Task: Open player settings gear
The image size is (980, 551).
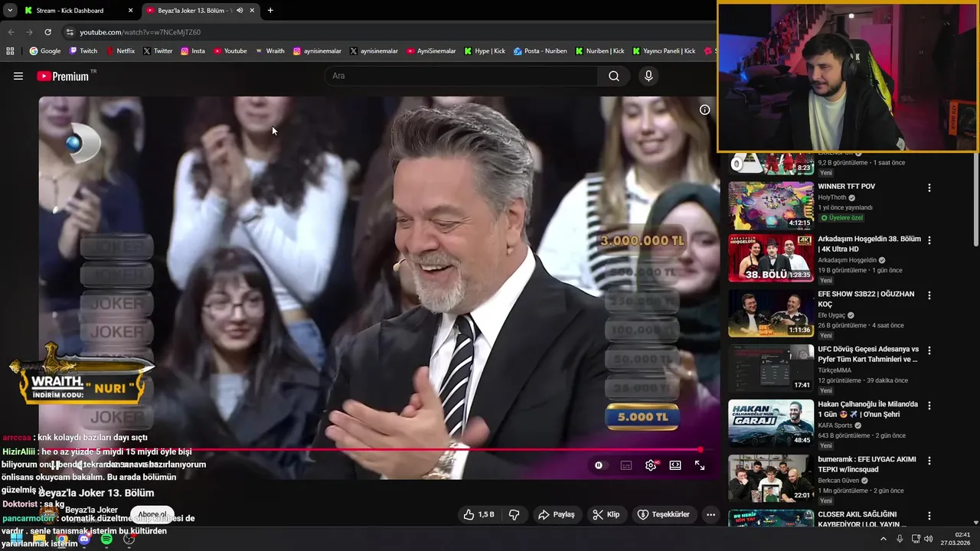Action: (x=651, y=465)
